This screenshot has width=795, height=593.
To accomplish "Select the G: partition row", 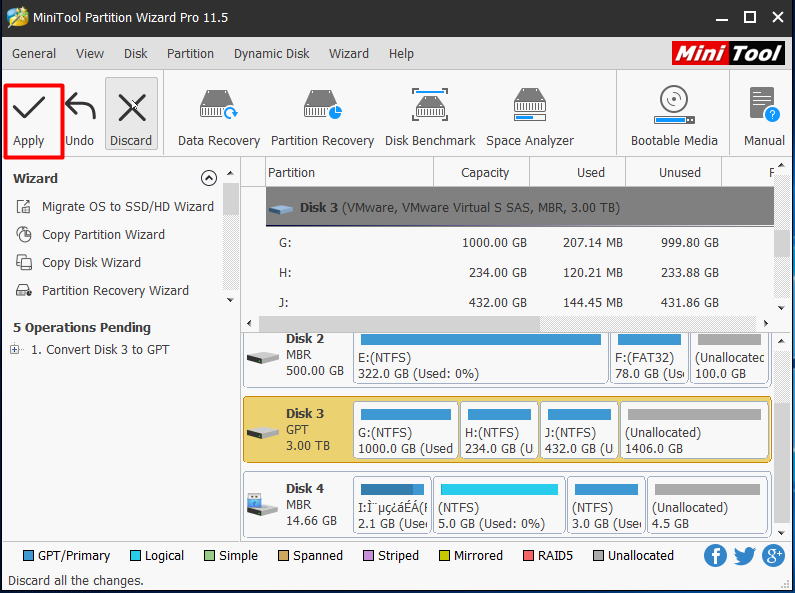I will (520, 243).
